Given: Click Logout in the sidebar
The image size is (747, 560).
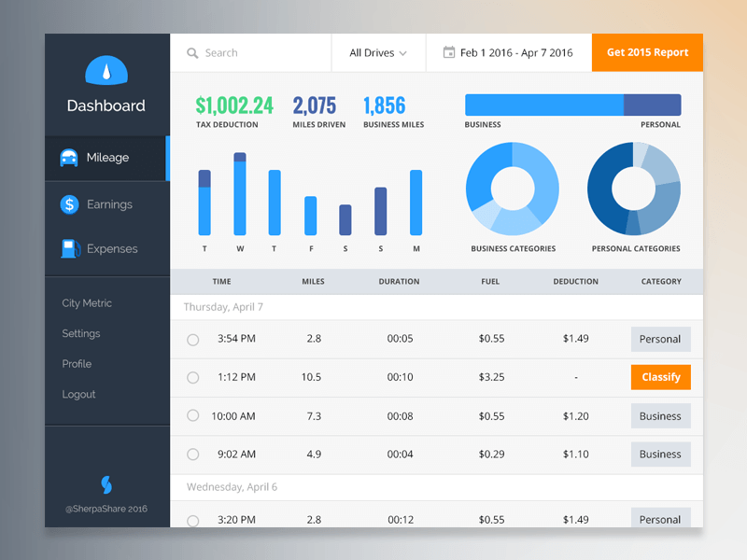Looking at the screenshot, I should coord(78,394).
